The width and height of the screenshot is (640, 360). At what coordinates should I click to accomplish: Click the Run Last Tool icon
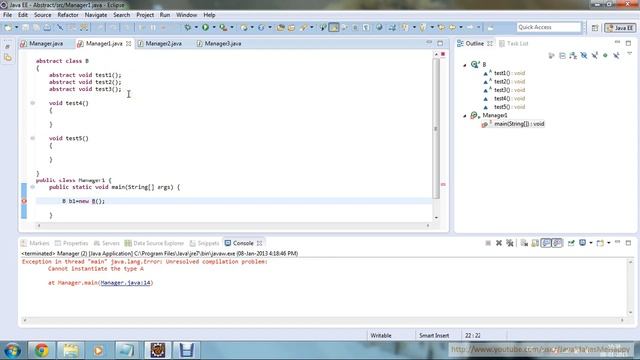(223, 27)
